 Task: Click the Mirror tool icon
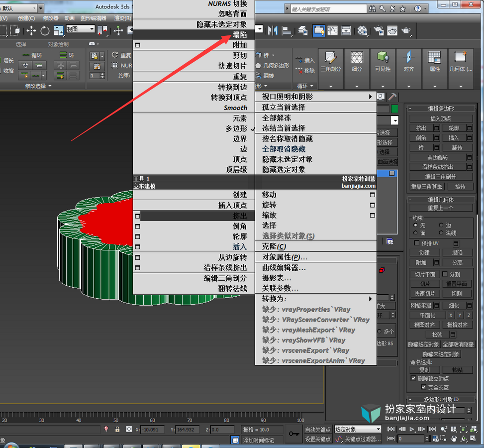pyautogui.click(x=273, y=30)
